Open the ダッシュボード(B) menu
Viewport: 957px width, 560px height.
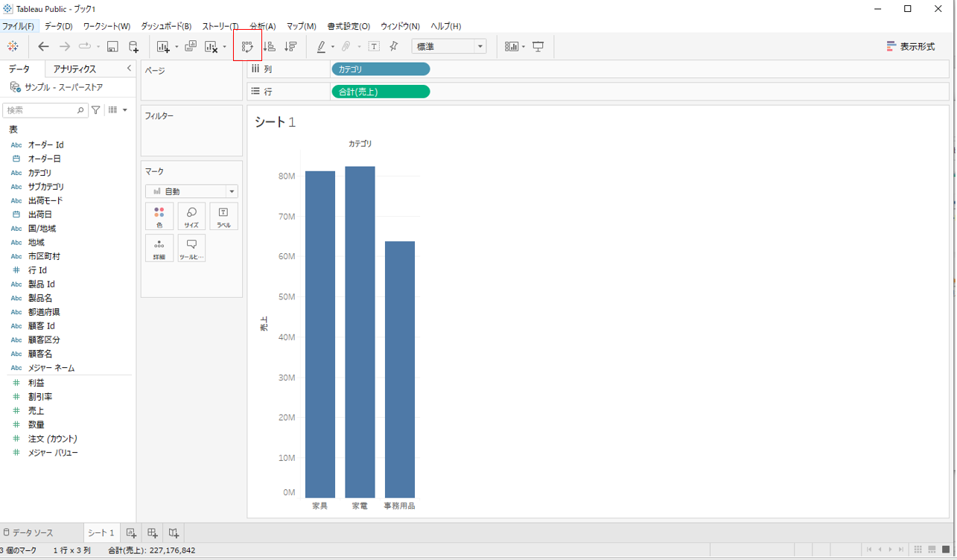(166, 26)
